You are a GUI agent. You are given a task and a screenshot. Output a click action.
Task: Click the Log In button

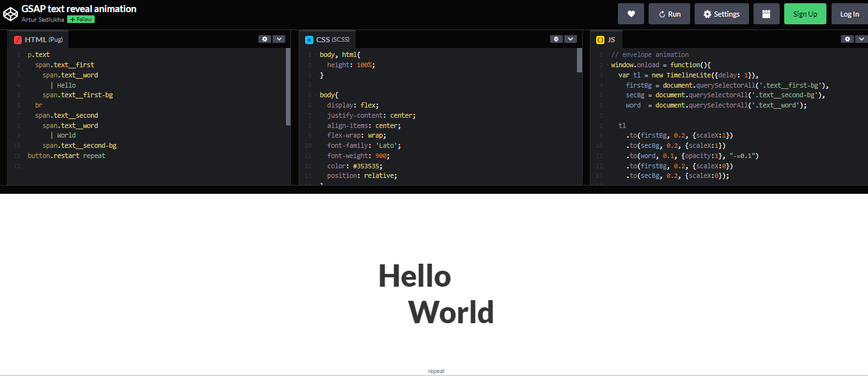pyautogui.click(x=849, y=13)
